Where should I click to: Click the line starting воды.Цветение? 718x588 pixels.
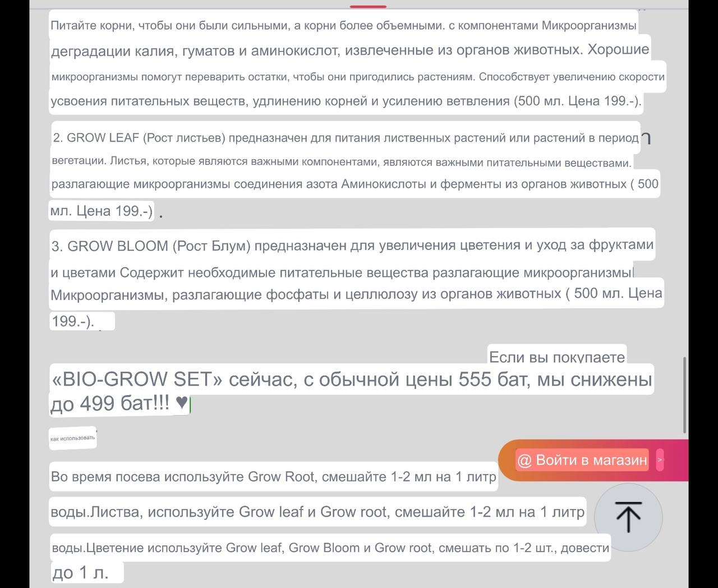[x=330, y=548]
